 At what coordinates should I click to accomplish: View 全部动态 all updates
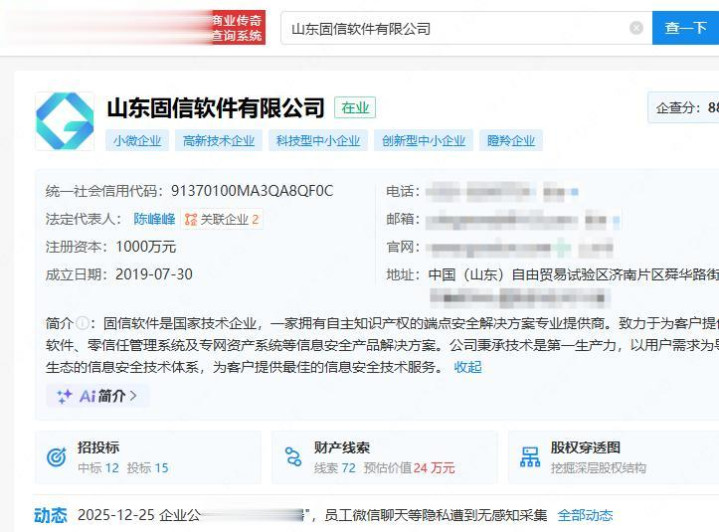pyautogui.click(x=585, y=515)
